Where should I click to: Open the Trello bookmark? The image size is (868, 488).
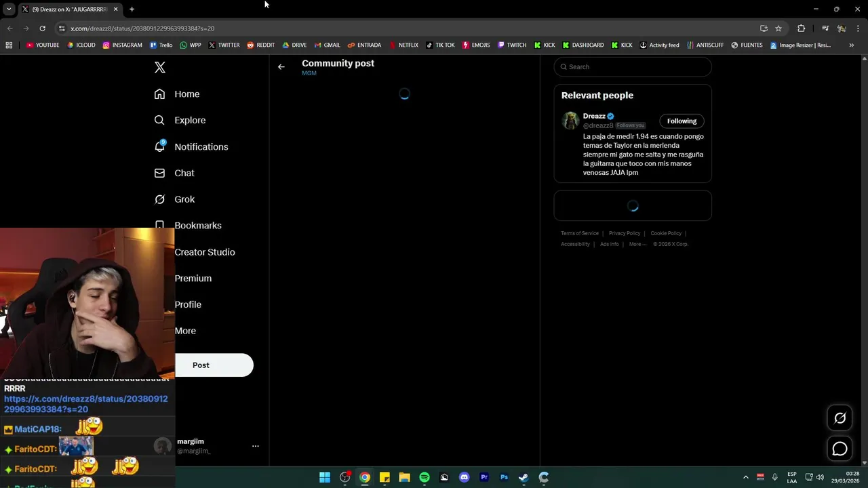[161, 45]
